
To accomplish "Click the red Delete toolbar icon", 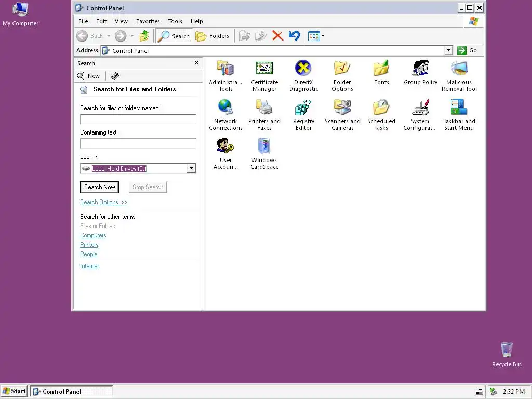I will point(277,36).
